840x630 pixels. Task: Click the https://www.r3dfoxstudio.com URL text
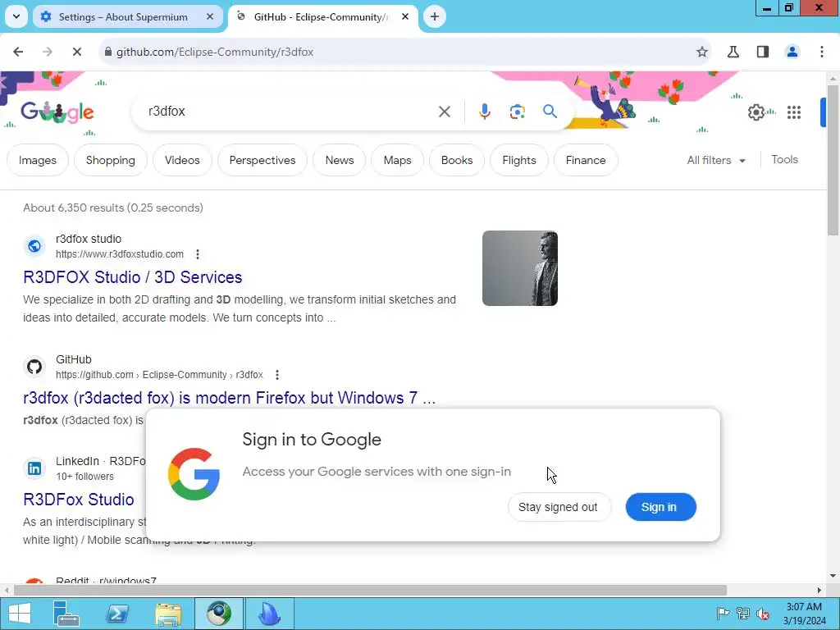pyautogui.click(x=120, y=254)
